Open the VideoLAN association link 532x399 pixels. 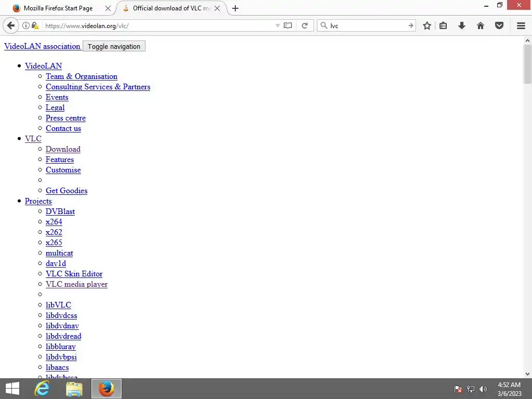pyautogui.click(x=42, y=46)
